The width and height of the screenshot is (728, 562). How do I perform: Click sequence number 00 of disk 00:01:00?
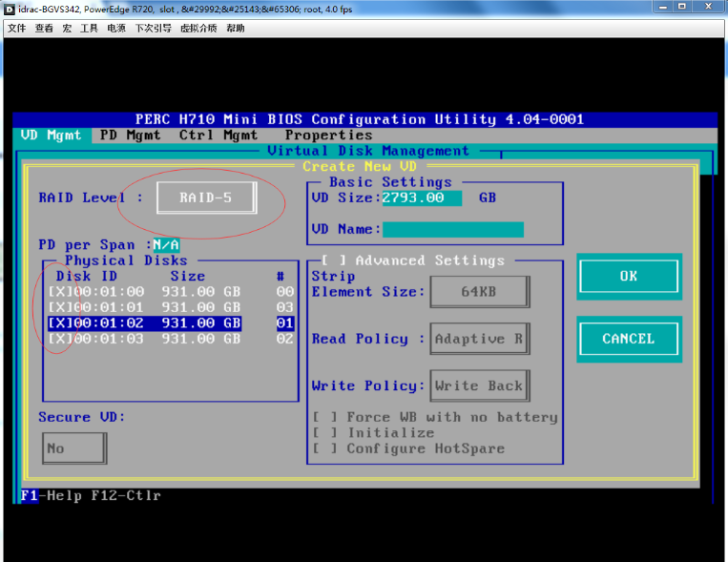[x=285, y=292]
